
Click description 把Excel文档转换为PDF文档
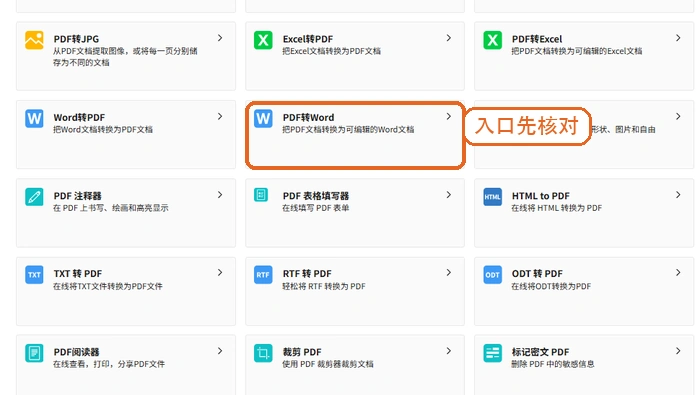(x=332, y=51)
